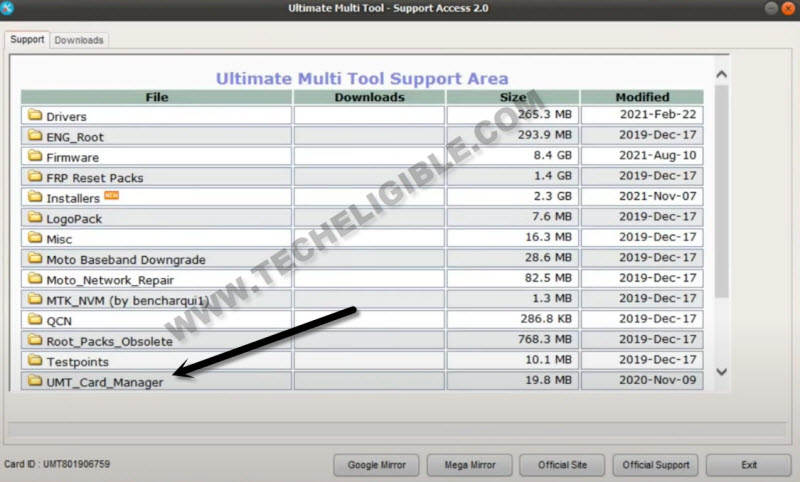Click the NEW badge beside Installers

(x=111, y=195)
